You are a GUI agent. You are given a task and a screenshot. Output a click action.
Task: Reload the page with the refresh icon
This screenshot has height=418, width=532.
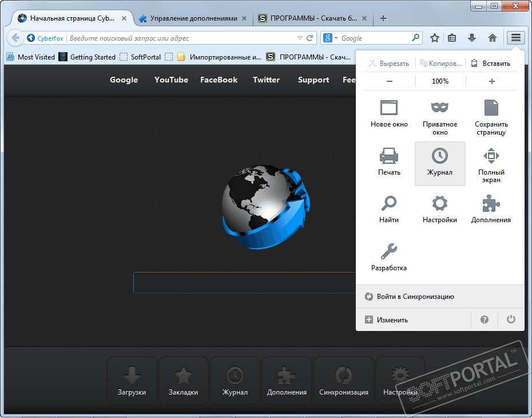tap(309, 38)
